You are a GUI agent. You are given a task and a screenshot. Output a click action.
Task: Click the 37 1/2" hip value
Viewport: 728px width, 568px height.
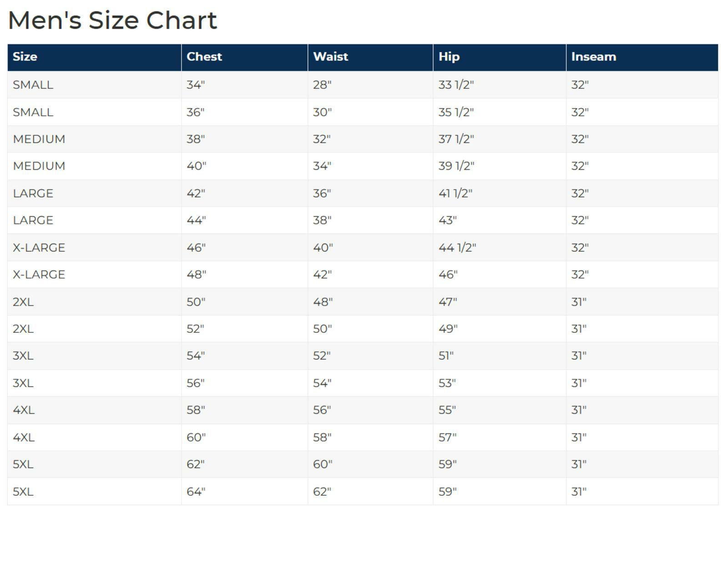(x=456, y=139)
